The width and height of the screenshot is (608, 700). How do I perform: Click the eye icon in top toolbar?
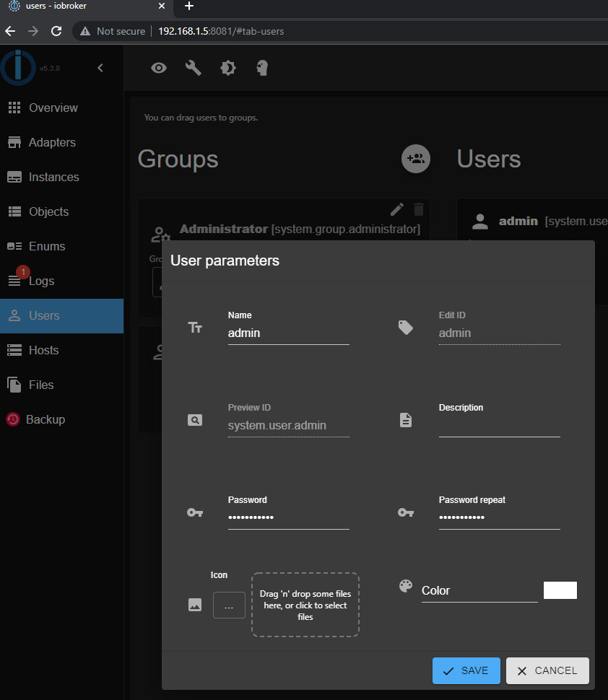[158, 68]
